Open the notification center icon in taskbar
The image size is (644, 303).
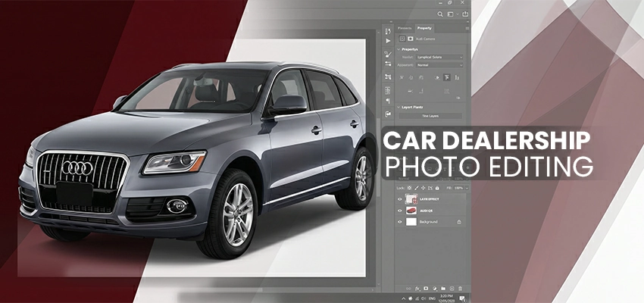tap(462, 298)
